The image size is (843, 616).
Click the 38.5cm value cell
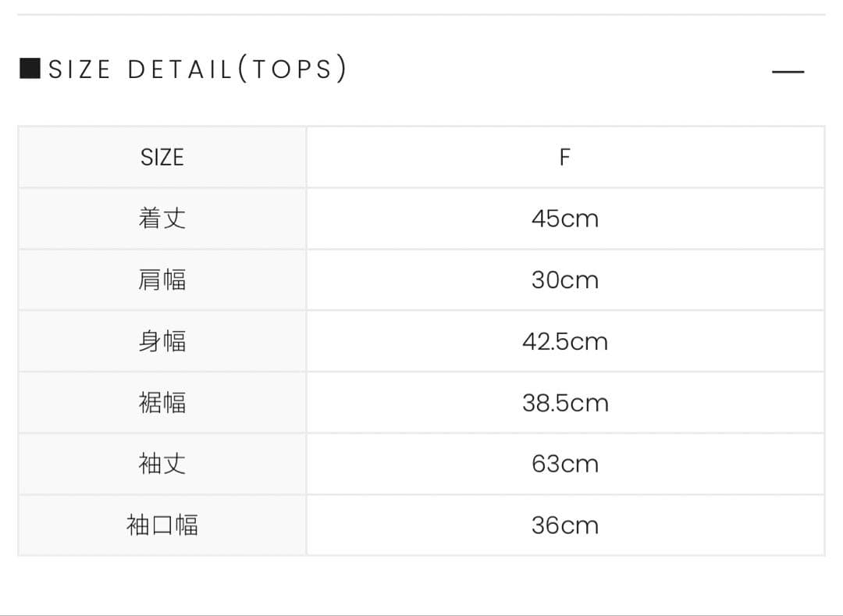point(565,403)
